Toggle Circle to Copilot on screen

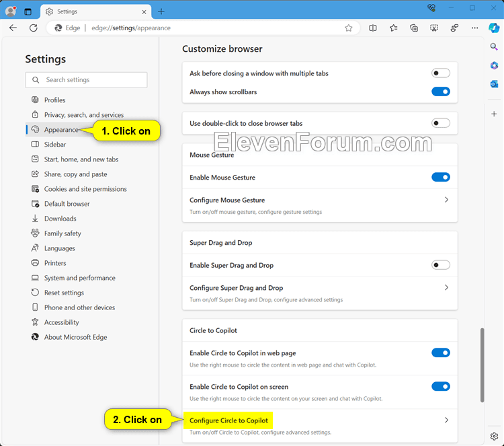coord(440,387)
